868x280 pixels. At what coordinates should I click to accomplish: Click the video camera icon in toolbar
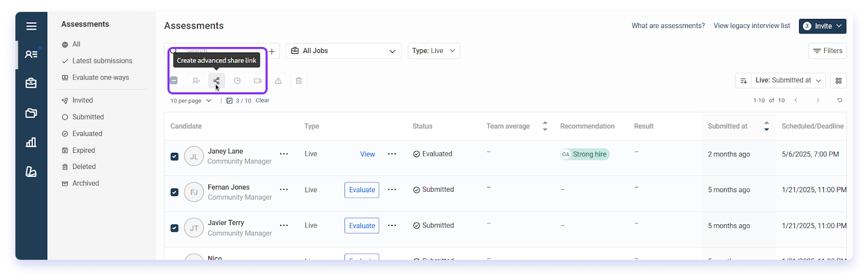[x=258, y=81]
